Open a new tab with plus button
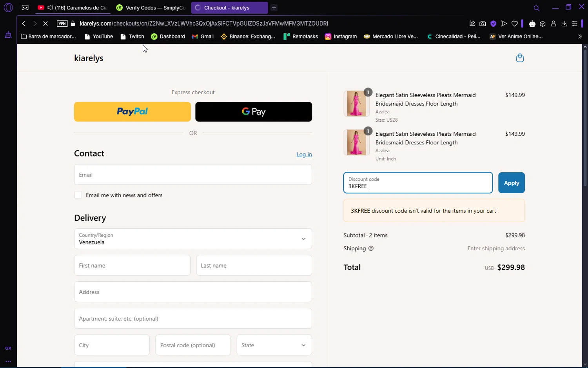Screen dimensions: 588x368 [x=274, y=8]
